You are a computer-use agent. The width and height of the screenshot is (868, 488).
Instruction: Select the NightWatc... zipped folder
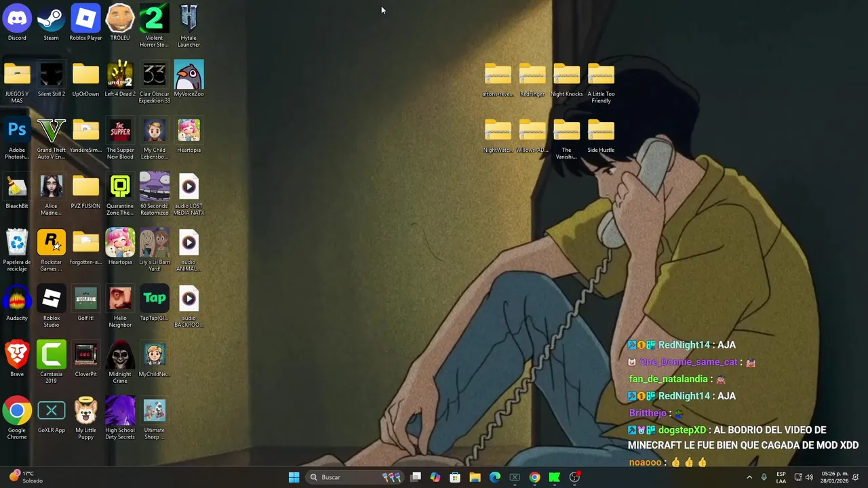498,136
